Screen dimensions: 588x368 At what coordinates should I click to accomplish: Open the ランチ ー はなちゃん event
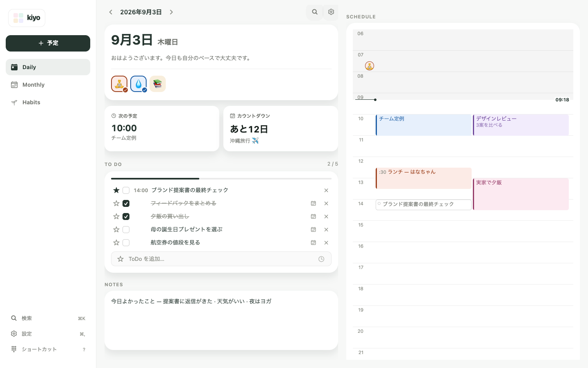coord(423,178)
